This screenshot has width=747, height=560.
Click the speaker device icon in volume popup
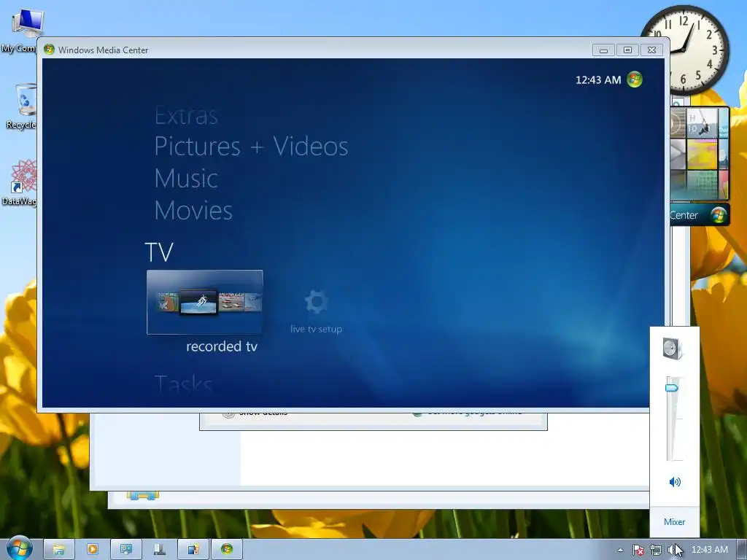tap(673, 349)
